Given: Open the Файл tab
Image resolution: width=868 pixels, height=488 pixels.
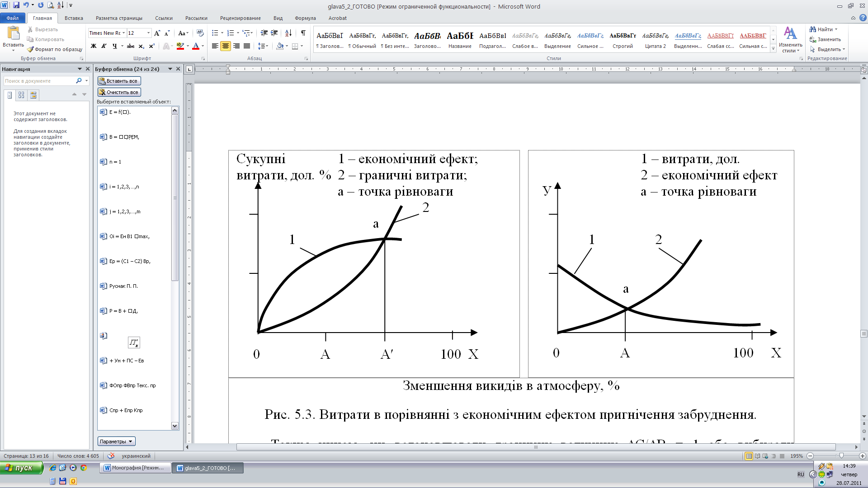Looking at the screenshot, I should pos(13,18).
